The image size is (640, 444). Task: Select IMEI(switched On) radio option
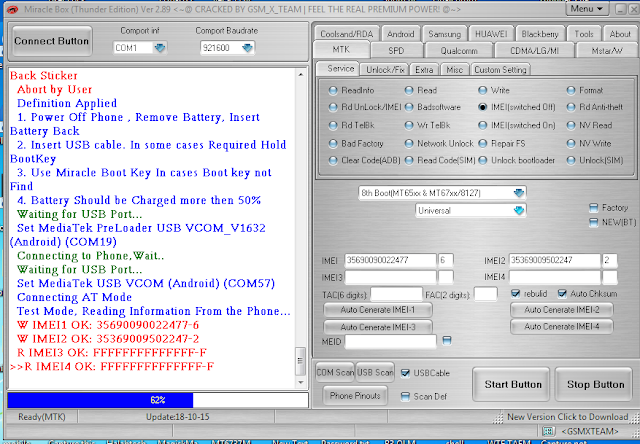(x=482, y=125)
